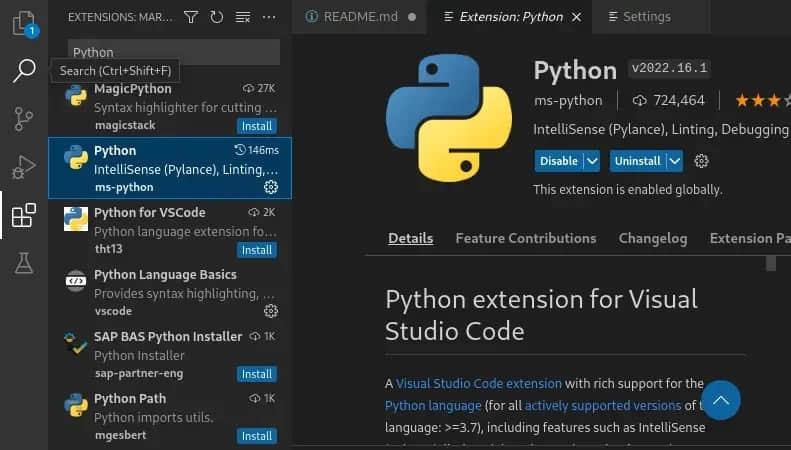Open the Explorer view in activity bar
The width and height of the screenshot is (791, 450).
[23, 23]
